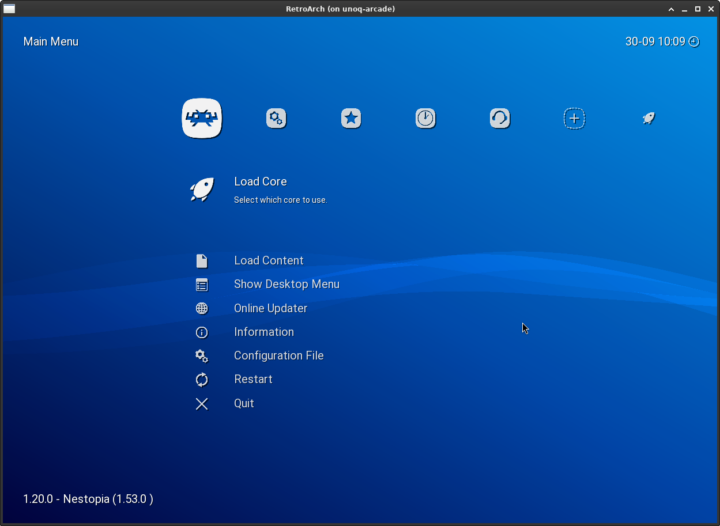Close the RetroArch window

click(711, 9)
